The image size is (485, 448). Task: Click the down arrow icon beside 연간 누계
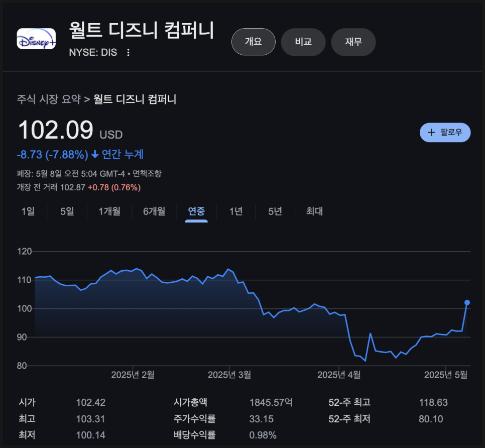95,154
